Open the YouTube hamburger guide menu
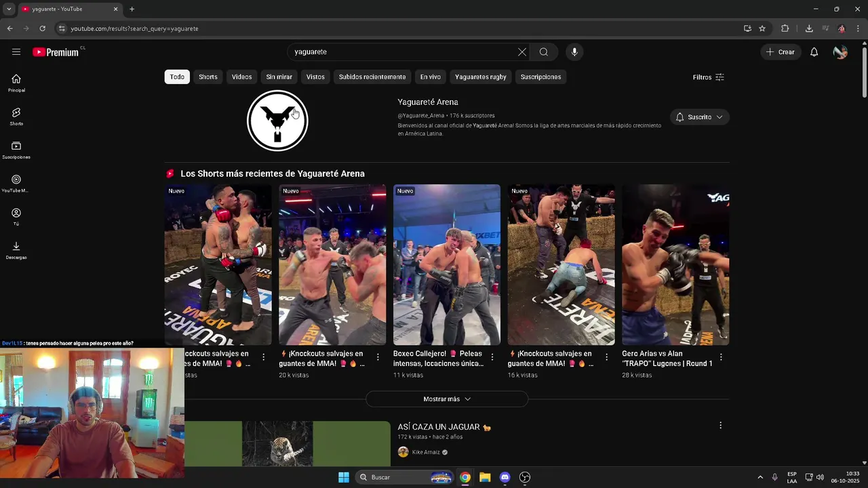Viewport: 868px width, 488px height. 16,52
